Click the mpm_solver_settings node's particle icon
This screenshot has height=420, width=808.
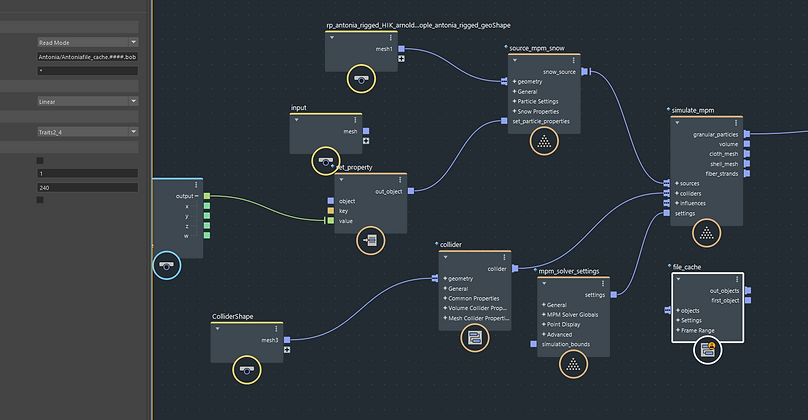click(573, 364)
